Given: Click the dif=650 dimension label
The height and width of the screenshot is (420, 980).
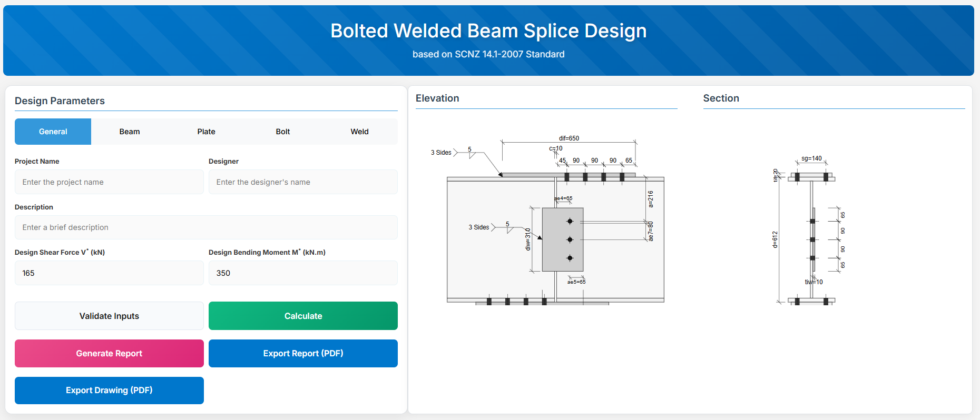Looking at the screenshot, I should (569, 138).
